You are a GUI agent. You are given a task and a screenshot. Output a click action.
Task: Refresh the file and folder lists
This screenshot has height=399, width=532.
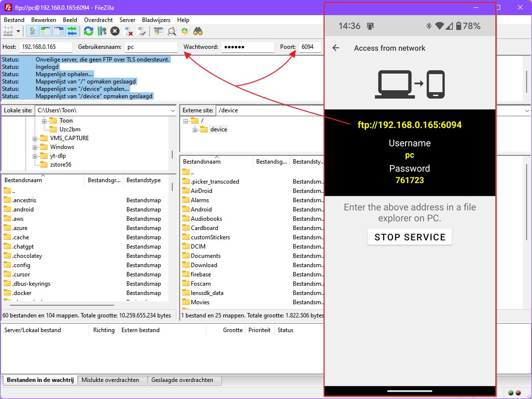[88, 31]
